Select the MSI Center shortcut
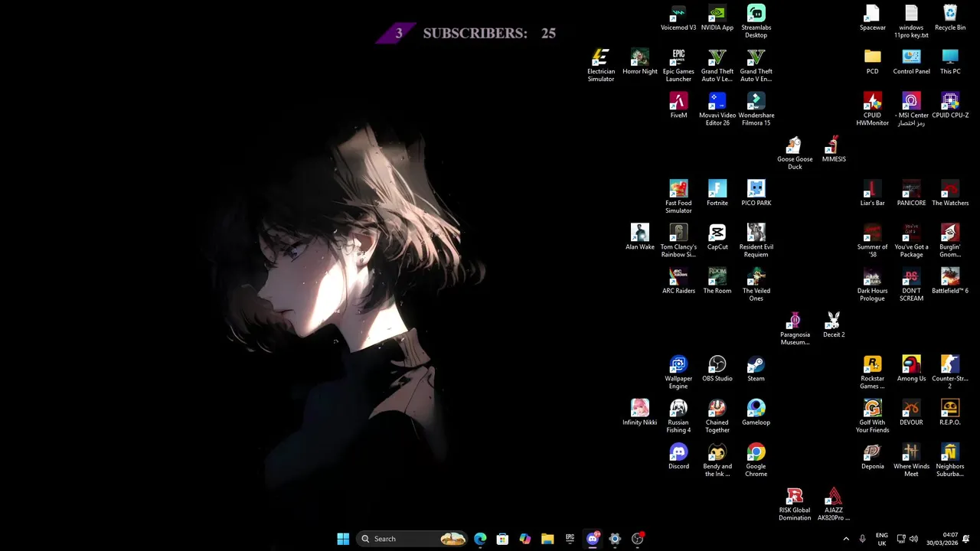The height and width of the screenshot is (551, 980). coord(911,109)
